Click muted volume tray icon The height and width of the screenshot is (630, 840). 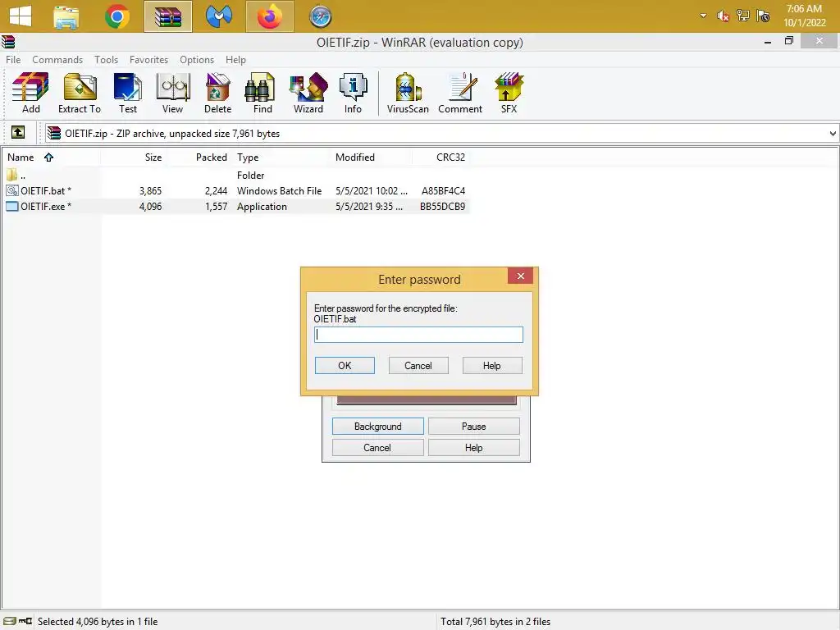coord(724,16)
